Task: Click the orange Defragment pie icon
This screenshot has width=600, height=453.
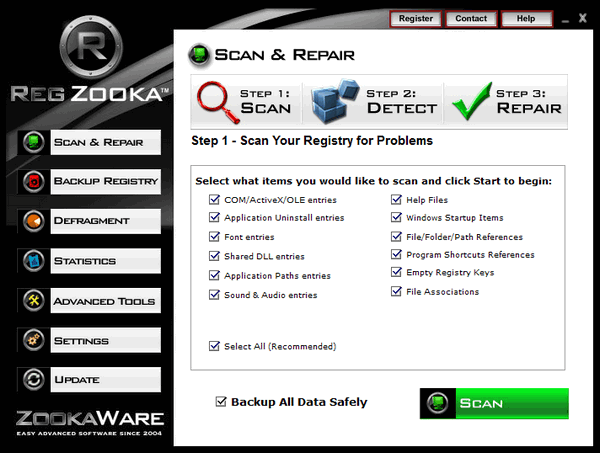Action: 34,221
